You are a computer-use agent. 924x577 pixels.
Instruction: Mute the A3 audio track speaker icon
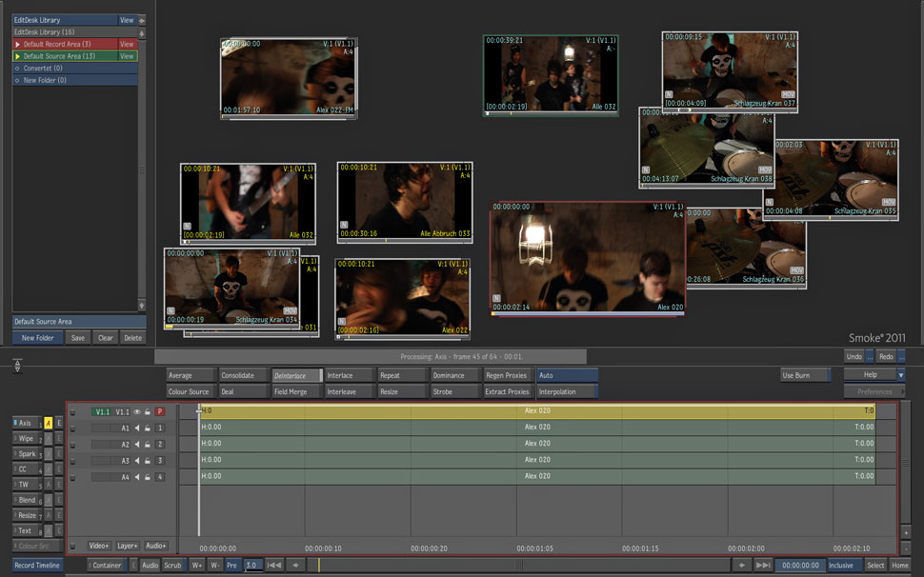pyautogui.click(x=137, y=461)
